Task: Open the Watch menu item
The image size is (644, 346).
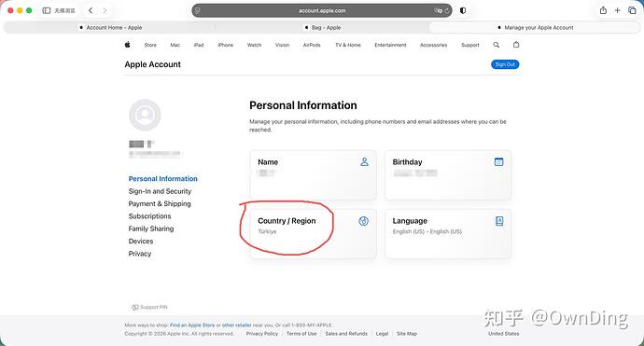Action: click(254, 45)
